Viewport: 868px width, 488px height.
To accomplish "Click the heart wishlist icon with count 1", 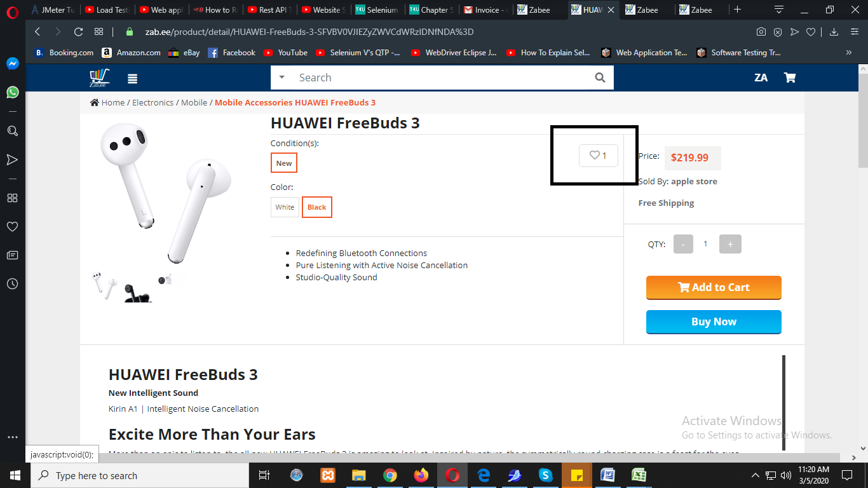I will [599, 156].
